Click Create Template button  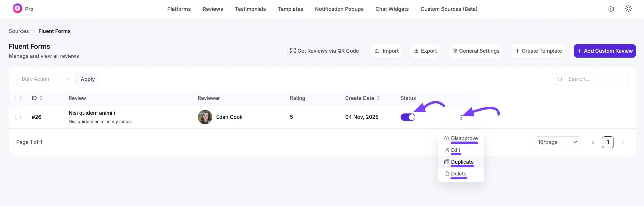pos(538,51)
